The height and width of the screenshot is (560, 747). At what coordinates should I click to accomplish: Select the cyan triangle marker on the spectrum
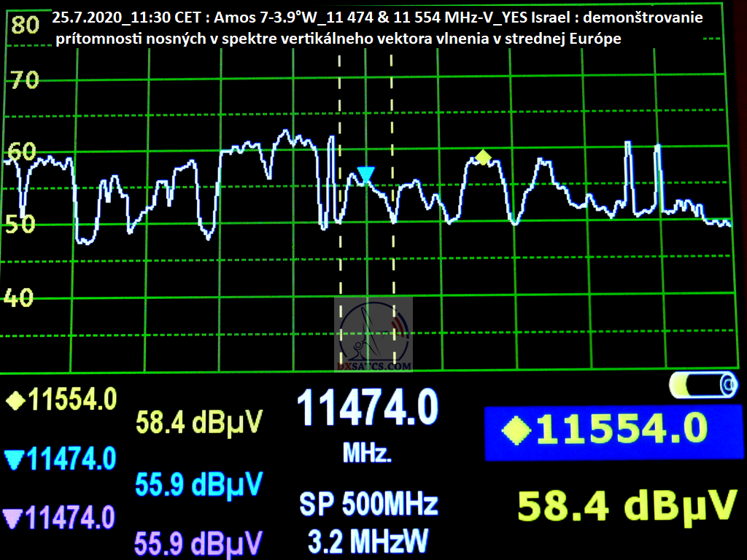tap(366, 175)
